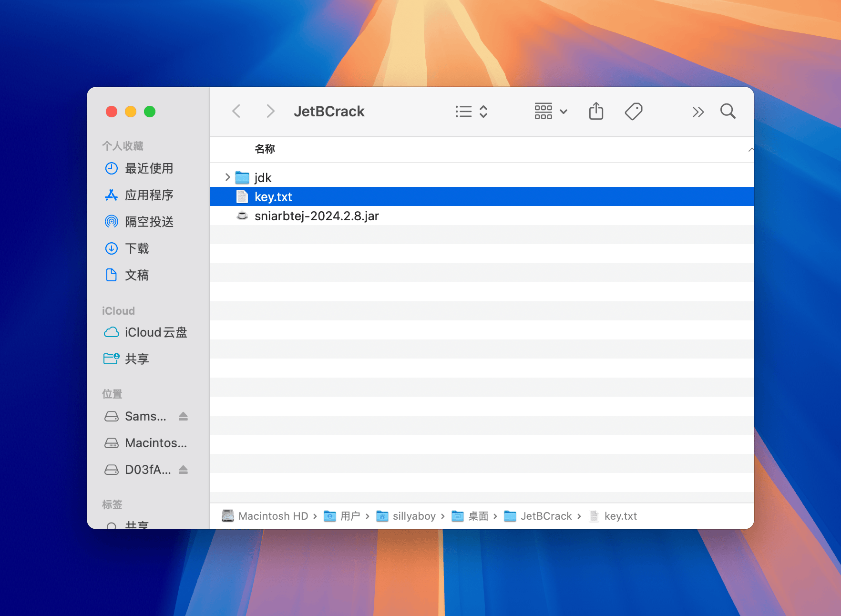841x616 pixels.
Task: Click 用户 in the path bar
Action: click(x=342, y=516)
